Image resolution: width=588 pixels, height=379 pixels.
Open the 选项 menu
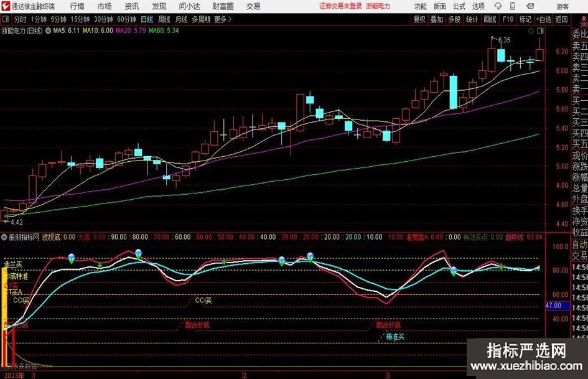478,6
